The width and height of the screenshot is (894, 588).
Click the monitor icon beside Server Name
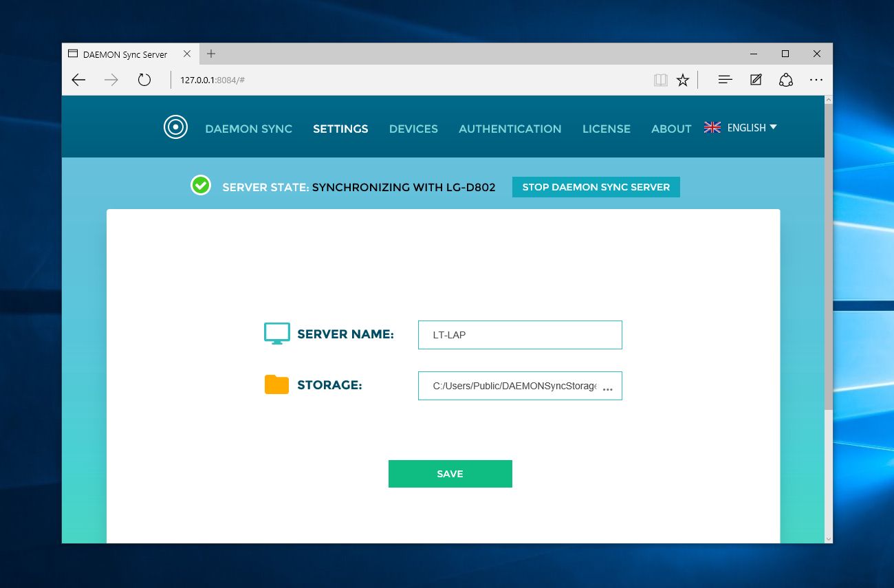277,334
